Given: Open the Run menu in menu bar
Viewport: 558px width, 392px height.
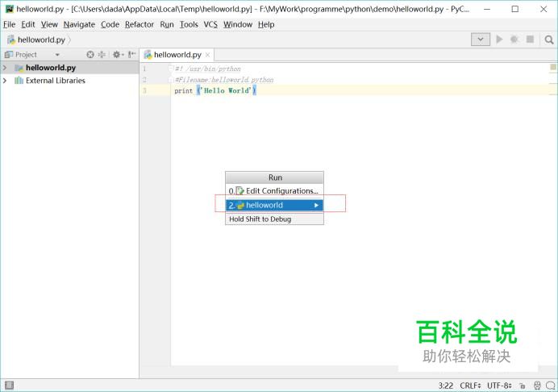Looking at the screenshot, I should pos(167,24).
